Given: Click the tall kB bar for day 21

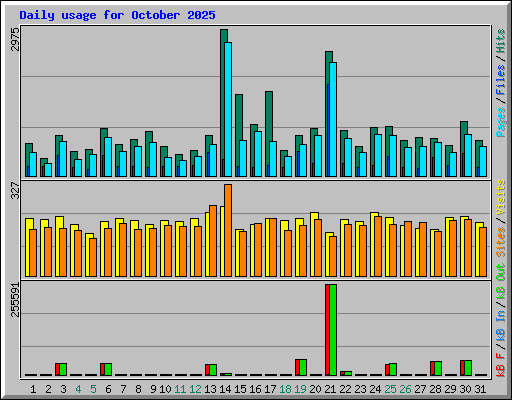Looking at the screenshot, I should pos(331,330).
